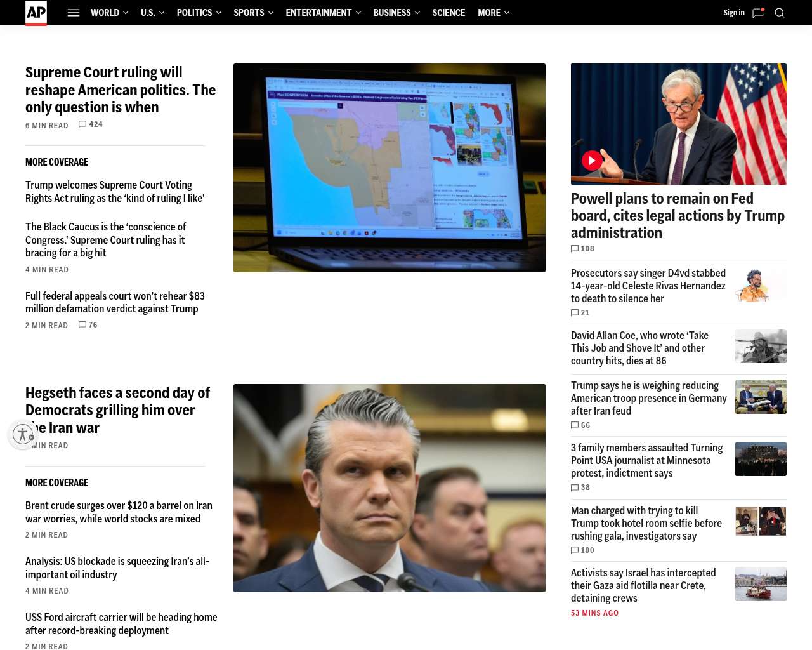Screen dimensions: 812x650
Task: Open the 66 comments on Germany troops story
Action: pos(580,425)
